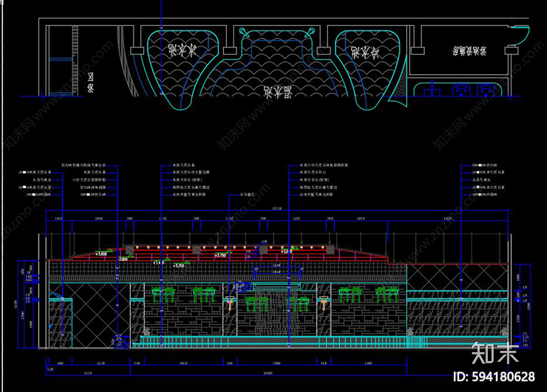The image size is (547, 392).
Task: Pick the 米黄大理石块上置花藤 annotation
Action: (191, 172)
